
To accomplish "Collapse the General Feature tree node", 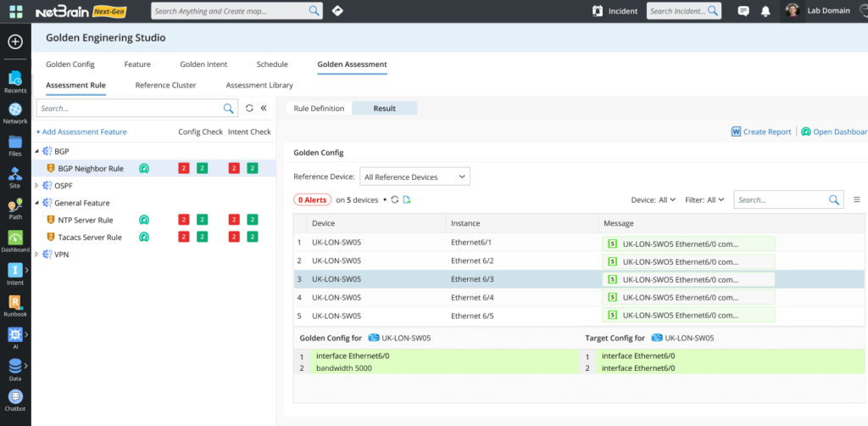I will point(37,203).
